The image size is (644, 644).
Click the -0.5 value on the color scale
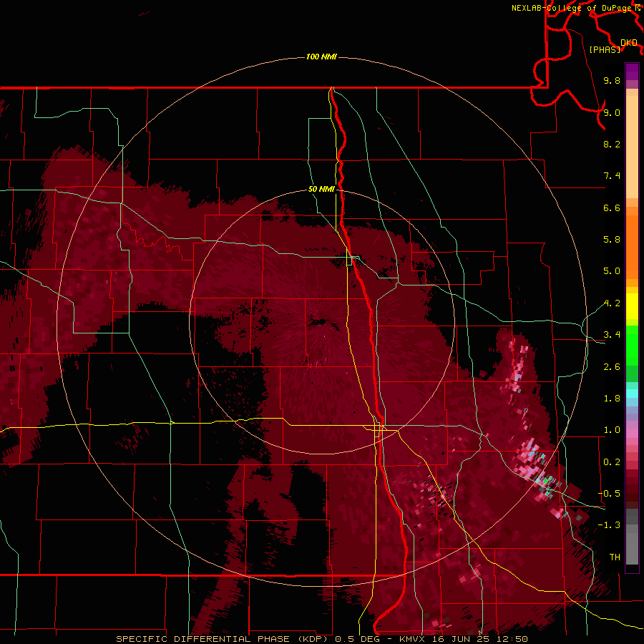609,494
